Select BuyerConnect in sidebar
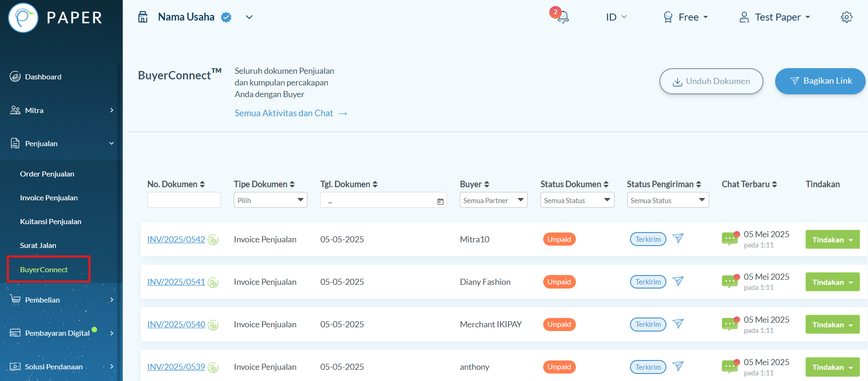The image size is (868, 381). coord(44,269)
